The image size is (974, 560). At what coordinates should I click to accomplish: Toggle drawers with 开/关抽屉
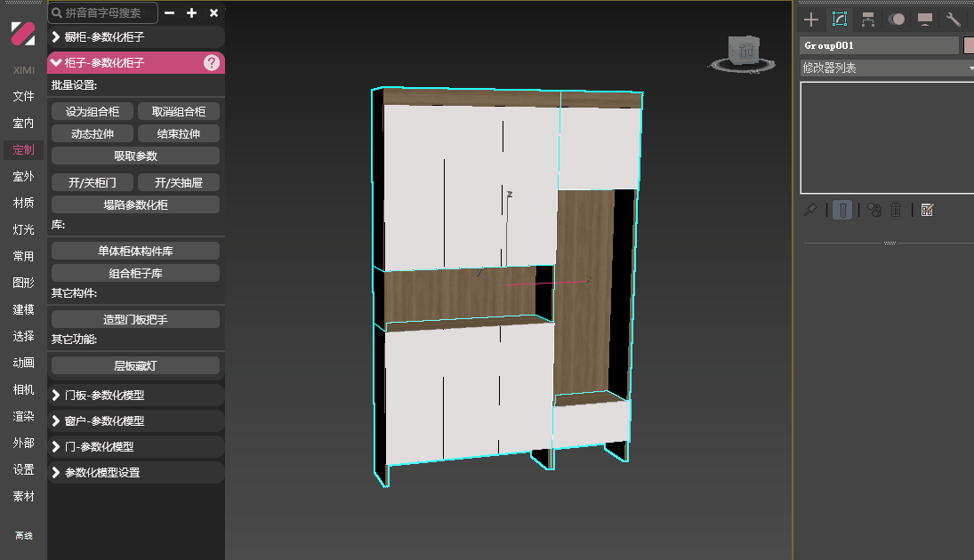179,182
